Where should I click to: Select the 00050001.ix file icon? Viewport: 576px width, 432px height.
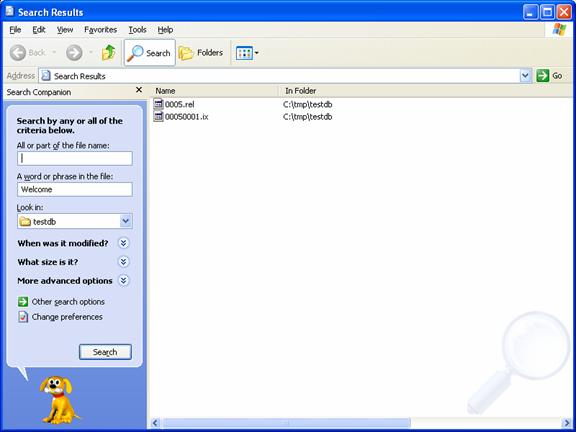click(158, 116)
